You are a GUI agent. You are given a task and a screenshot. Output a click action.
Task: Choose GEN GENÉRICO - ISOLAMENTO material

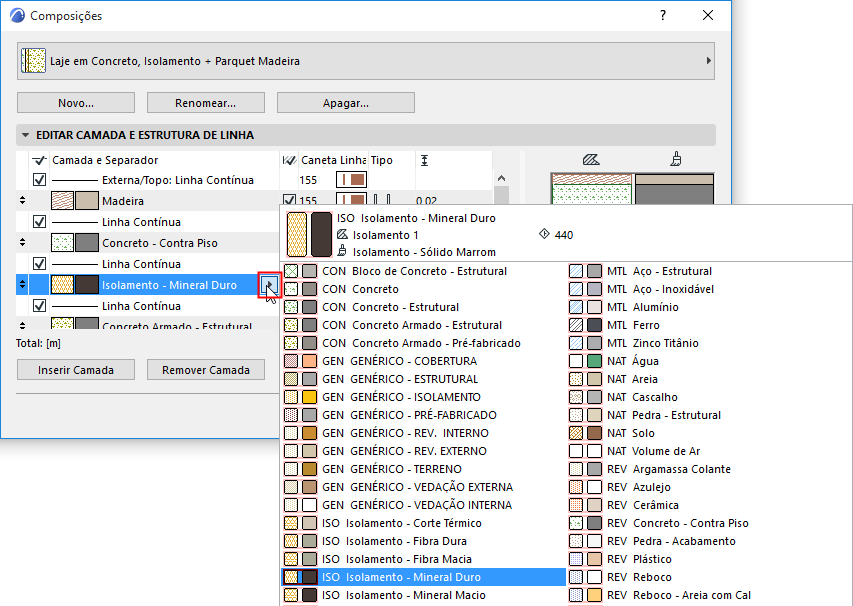click(423, 397)
